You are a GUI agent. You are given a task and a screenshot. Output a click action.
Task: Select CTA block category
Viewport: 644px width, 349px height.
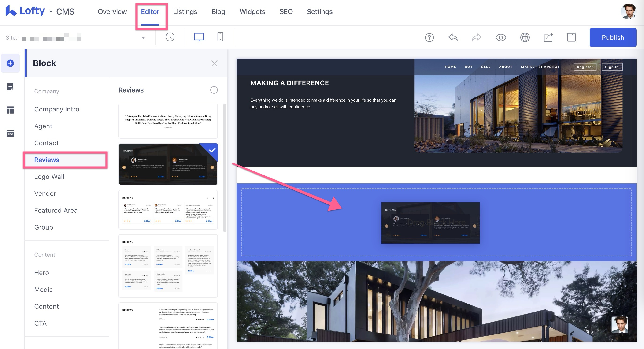coord(40,323)
